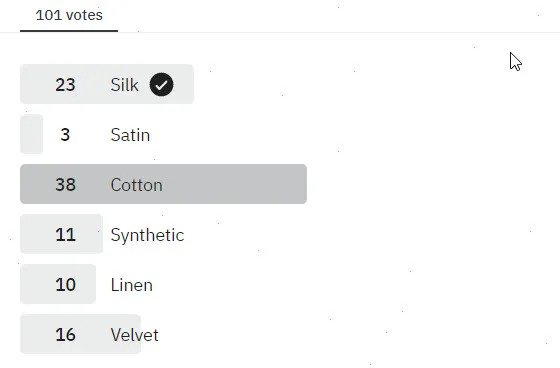Viewport: 560px width, 368px height.
Task: Click the Velvet vote count 16
Action: 65,335
